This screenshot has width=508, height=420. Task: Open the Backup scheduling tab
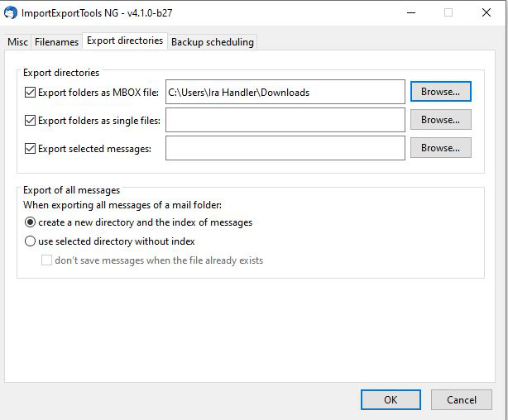[213, 42]
